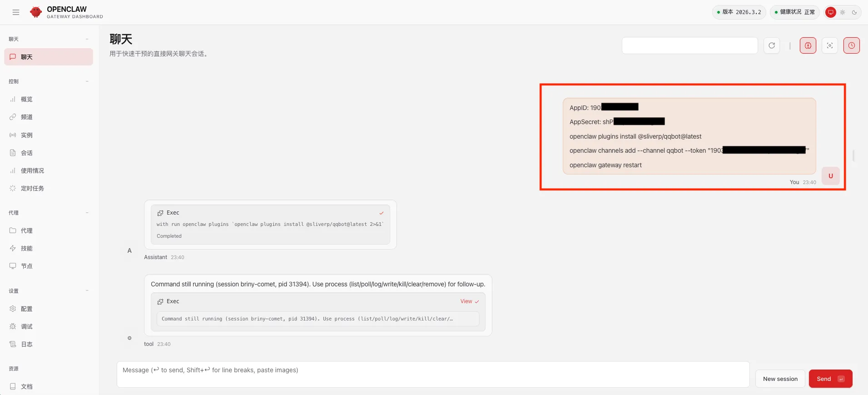Open 日志 logs in the sidebar

coord(49,344)
